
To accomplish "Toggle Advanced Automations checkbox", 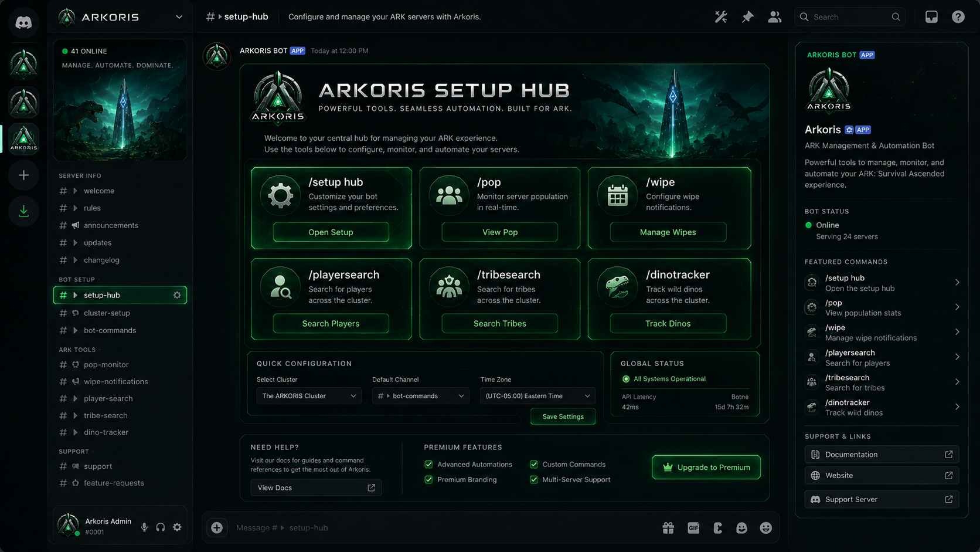I will (428, 465).
